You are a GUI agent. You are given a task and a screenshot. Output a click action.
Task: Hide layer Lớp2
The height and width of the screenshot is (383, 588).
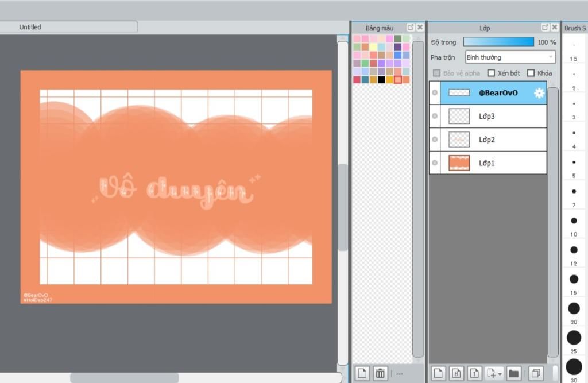pyautogui.click(x=435, y=139)
